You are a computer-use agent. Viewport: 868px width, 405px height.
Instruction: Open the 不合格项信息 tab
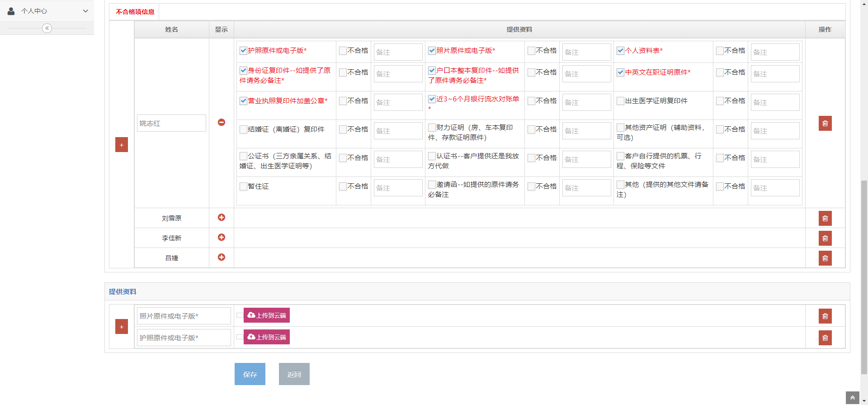(x=135, y=12)
